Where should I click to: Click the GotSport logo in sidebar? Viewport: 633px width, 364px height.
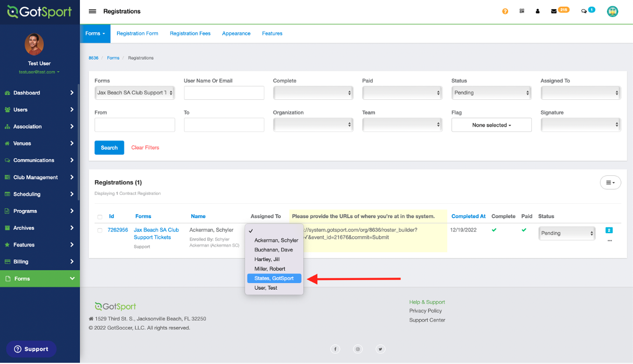pos(40,12)
